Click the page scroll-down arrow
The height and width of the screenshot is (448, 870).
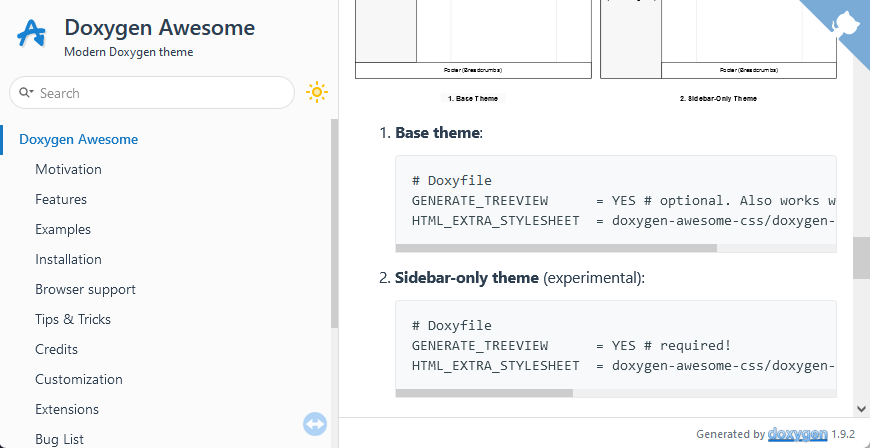[861, 408]
